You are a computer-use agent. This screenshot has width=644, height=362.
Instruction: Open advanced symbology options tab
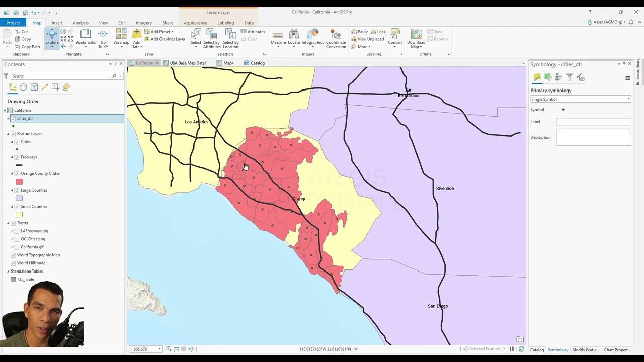click(581, 77)
